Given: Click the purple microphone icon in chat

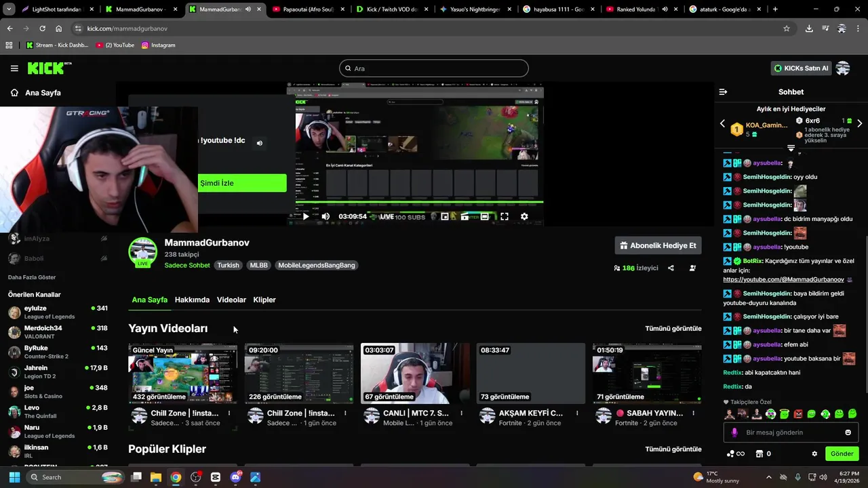Looking at the screenshot, I should tap(734, 432).
